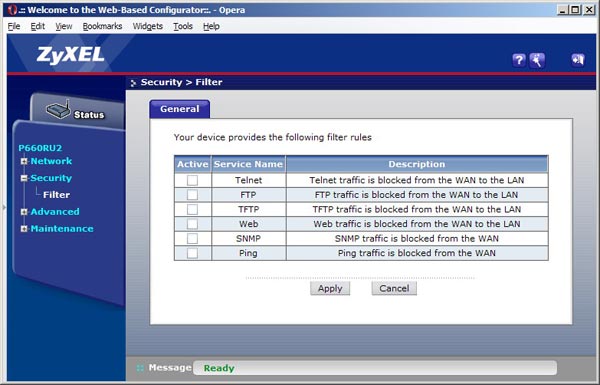Click 'FTP traffic is blocked from the WAN to the LAN'
This screenshot has width=600, height=385.
[x=417, y=195]
